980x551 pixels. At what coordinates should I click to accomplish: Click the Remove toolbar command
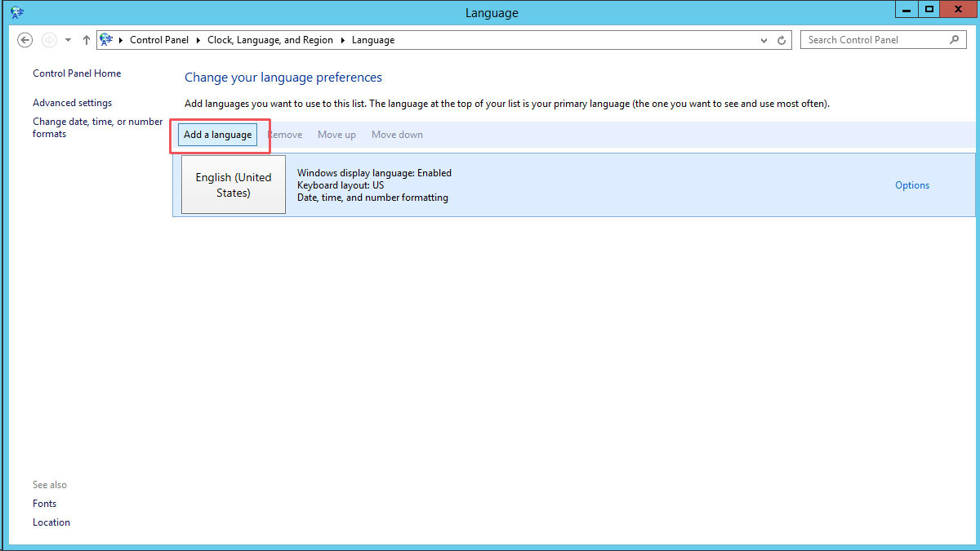tap(285, 135)
